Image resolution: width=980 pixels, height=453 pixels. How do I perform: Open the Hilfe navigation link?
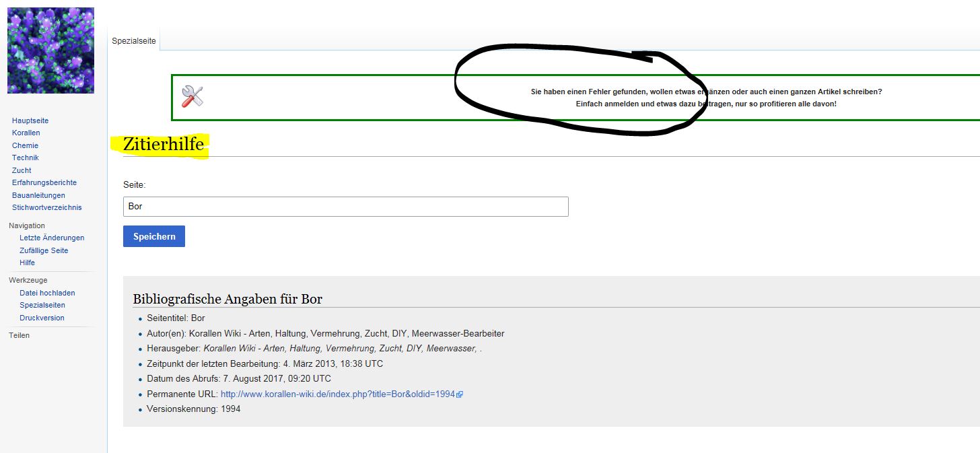click(27, 263)
